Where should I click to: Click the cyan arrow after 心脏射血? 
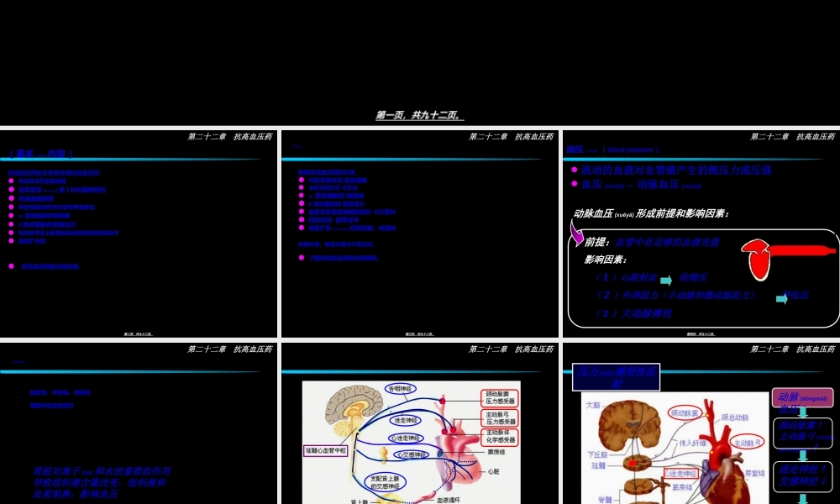666,280
